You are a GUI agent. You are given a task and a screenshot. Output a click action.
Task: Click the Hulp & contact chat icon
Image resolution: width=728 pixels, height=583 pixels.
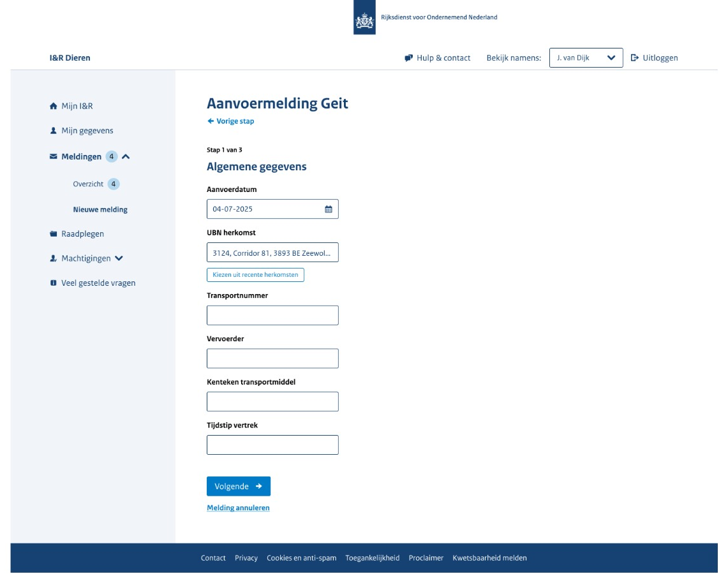coord(408,58)
